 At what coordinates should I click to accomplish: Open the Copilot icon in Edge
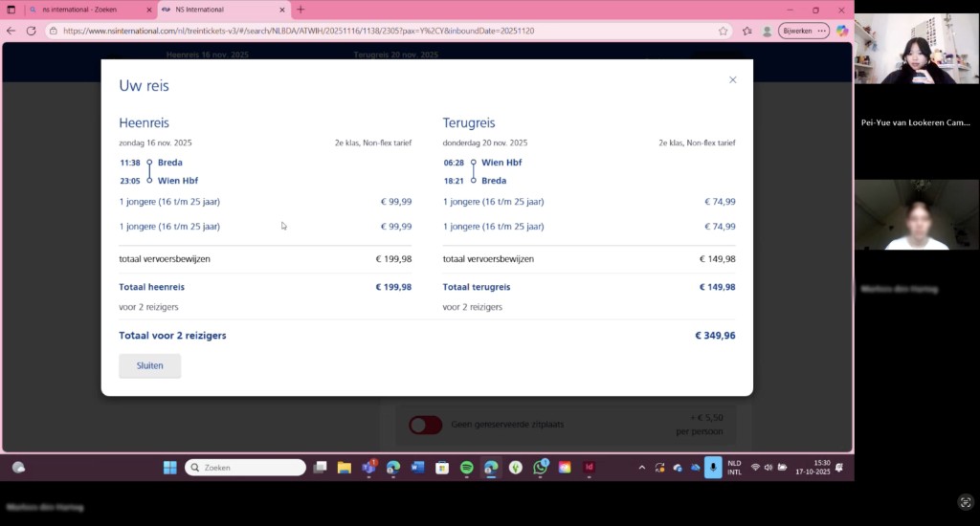click(842, 31)
